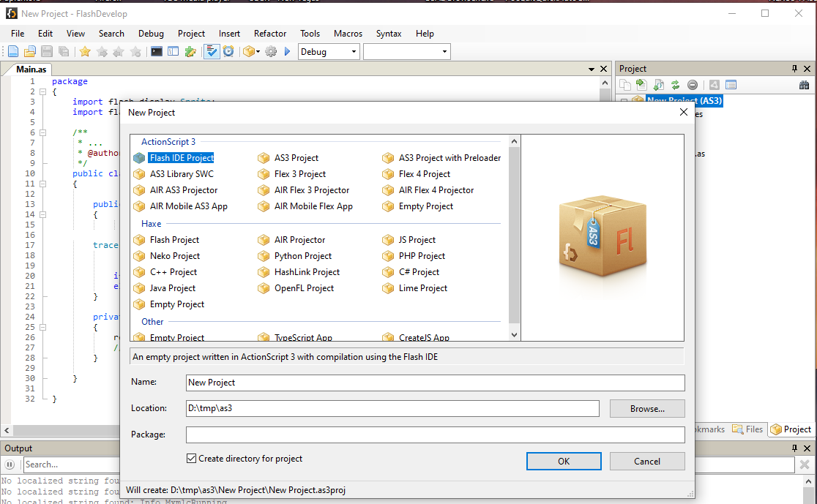This screenshot has height=504, width=817.
Task: Select the OpenFL Project template
Action: (x=296, y=288)
